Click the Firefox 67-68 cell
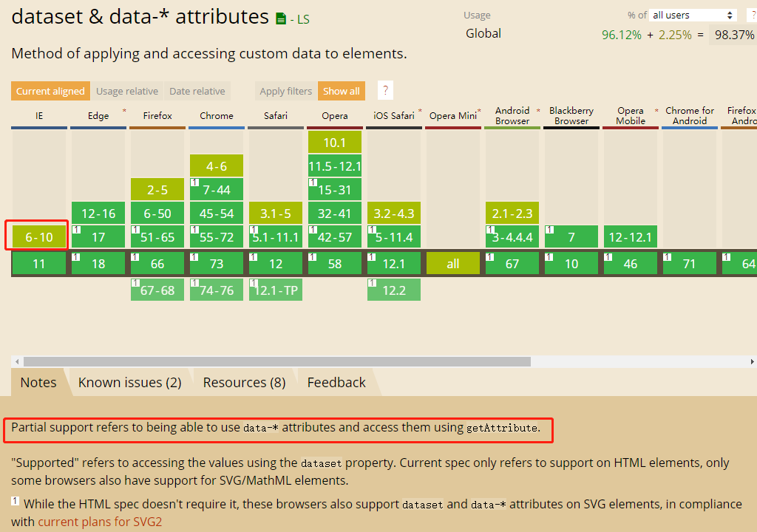 point(157,290)
